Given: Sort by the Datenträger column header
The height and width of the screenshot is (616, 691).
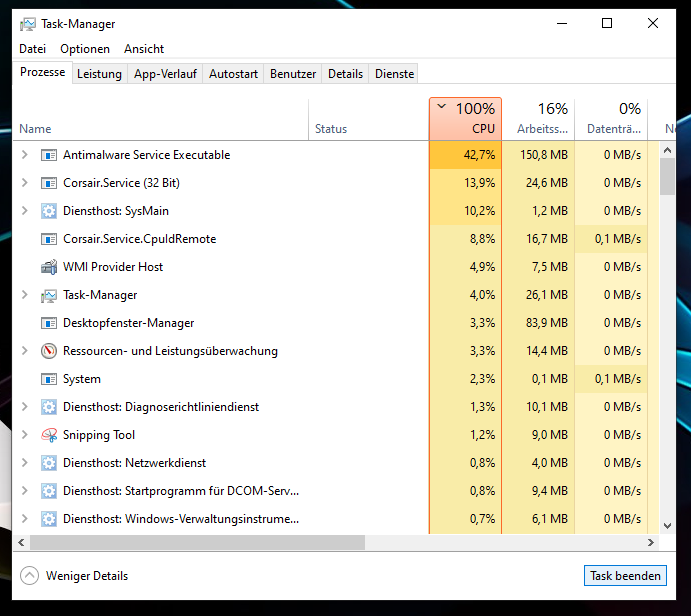Looking at the screenshot, I should coord(611,119).
